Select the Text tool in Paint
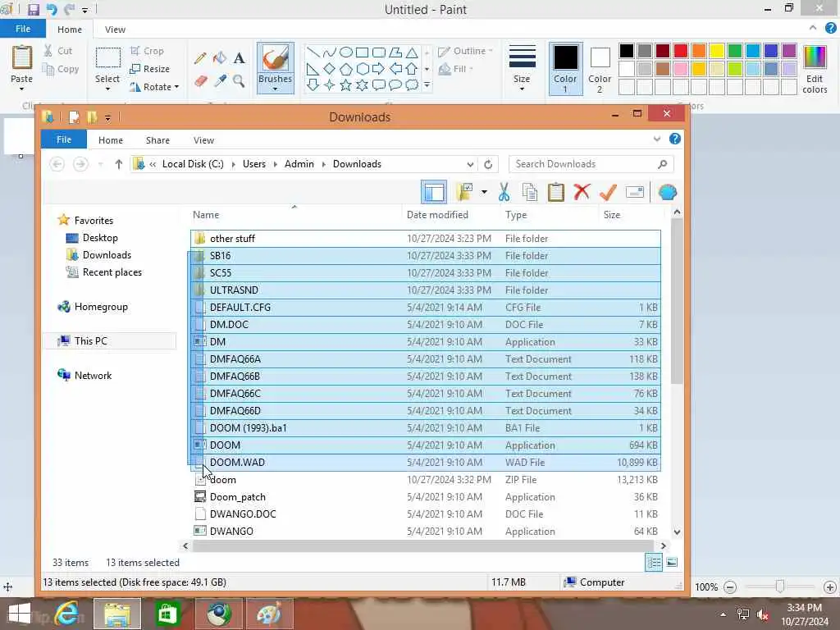This screenshot has width=840, height=630. click(x=239, y=58)
